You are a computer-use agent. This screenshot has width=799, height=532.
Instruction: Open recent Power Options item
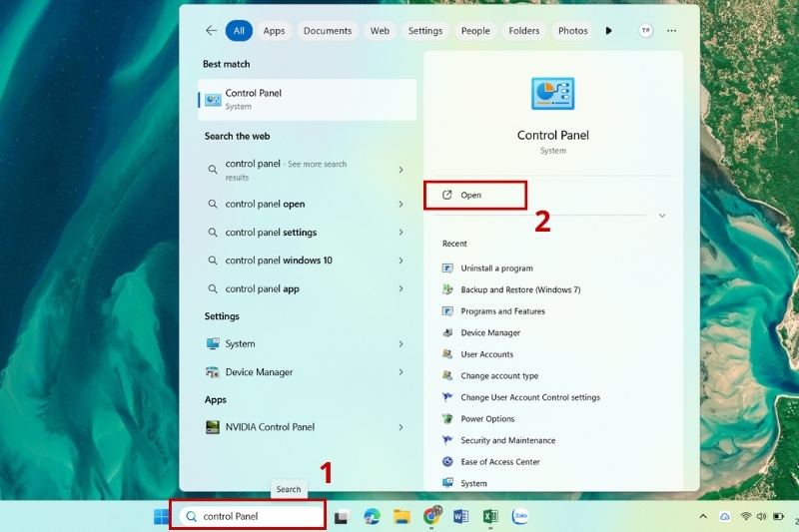[x=487, y=419]
